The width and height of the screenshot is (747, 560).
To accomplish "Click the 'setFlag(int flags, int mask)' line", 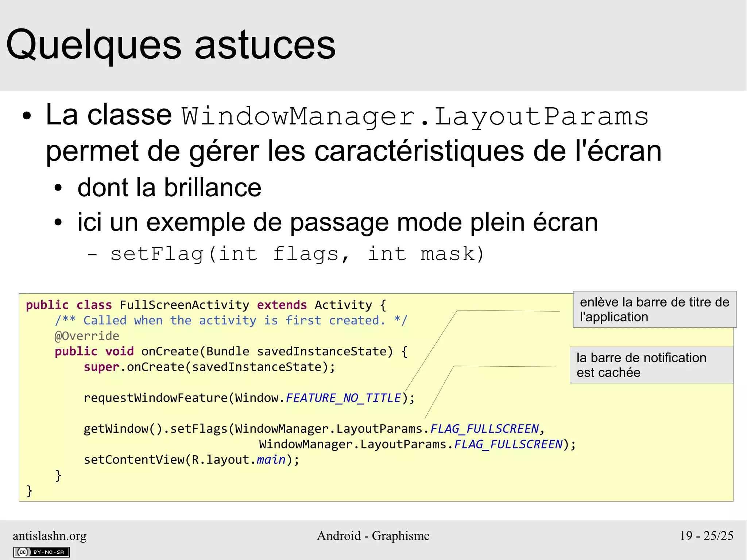I will (297, 254).
